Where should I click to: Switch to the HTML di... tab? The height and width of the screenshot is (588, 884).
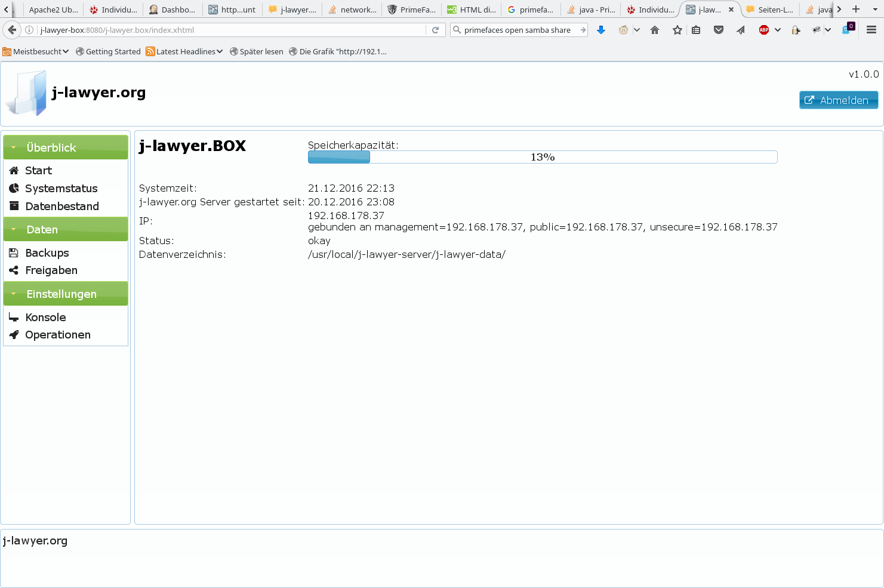pos(471,10)
